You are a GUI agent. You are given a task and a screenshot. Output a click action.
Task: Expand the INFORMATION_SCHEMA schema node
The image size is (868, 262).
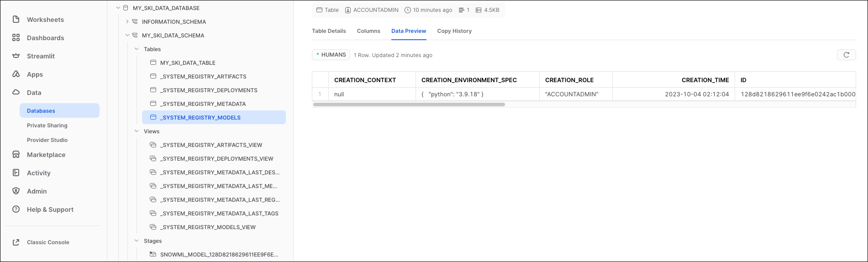click(127, 22)
